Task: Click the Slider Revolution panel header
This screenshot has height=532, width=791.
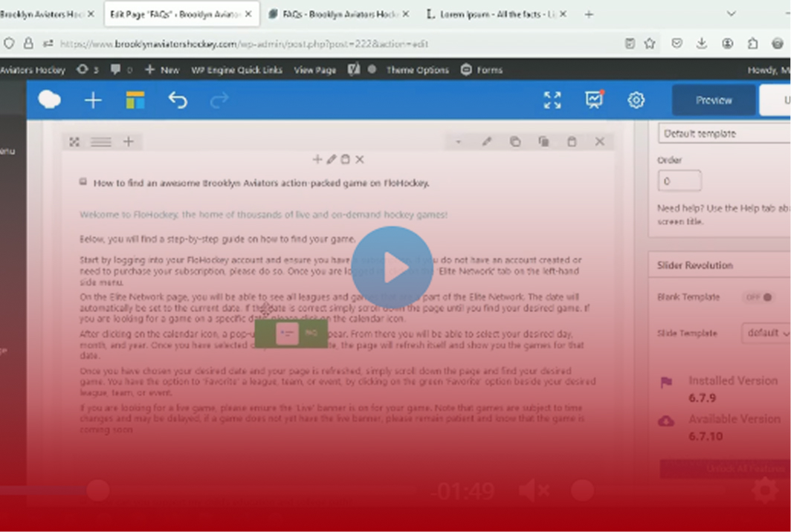Action: tap(720, 265)
